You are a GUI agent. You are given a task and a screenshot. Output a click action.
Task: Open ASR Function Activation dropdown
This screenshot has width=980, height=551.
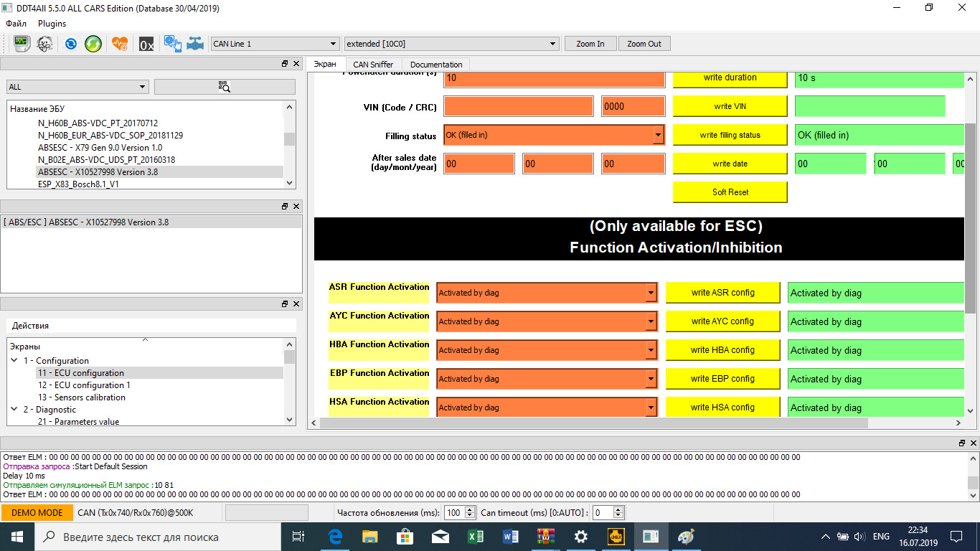click(547, 293)
